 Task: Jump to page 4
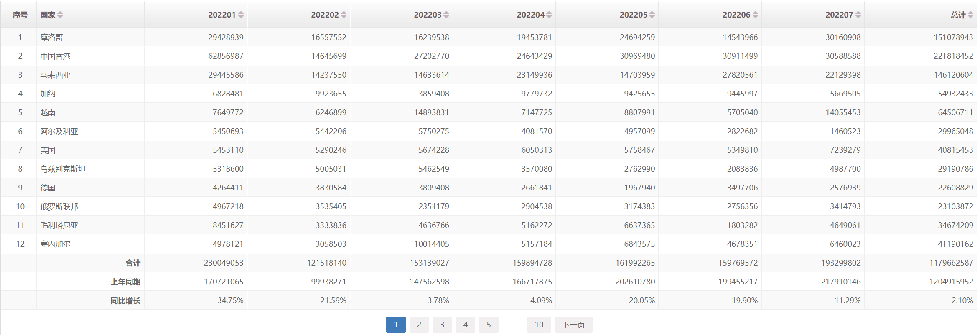click(x=465, y=325)
